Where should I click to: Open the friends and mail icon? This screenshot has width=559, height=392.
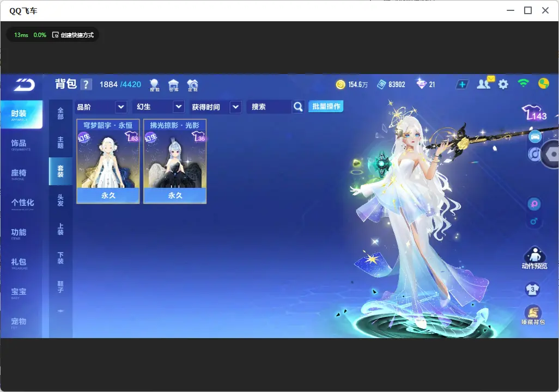(485, 83)
